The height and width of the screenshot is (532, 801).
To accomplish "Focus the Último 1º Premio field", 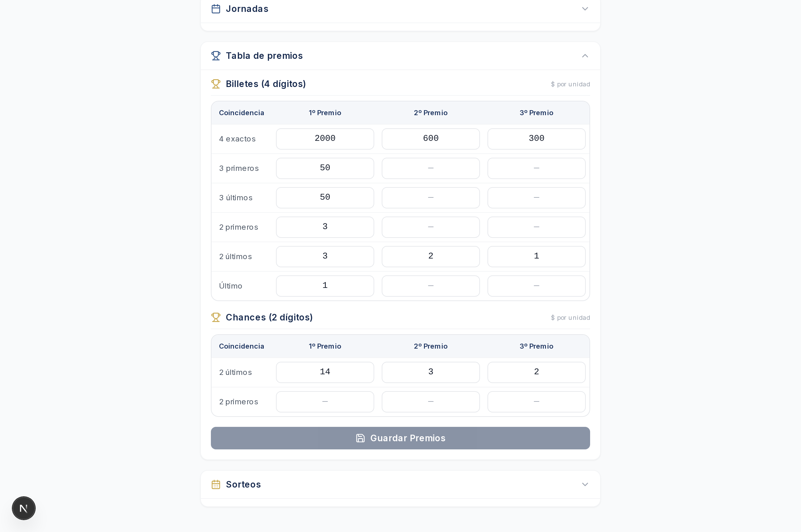I will point(325,286).
